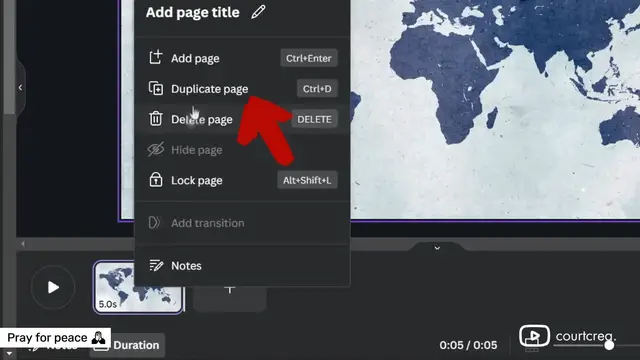Click the Ctrl+Enter shortcut badge
Image resolution: width=640 pixels, height=360 pixels.
pyautogui.click(x=309, y=58)
